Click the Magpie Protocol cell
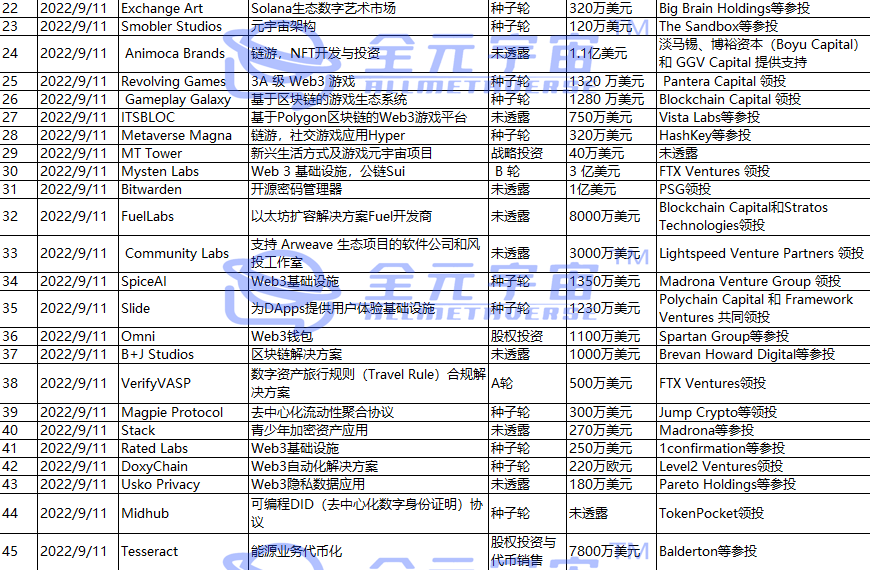 (183, 412)
